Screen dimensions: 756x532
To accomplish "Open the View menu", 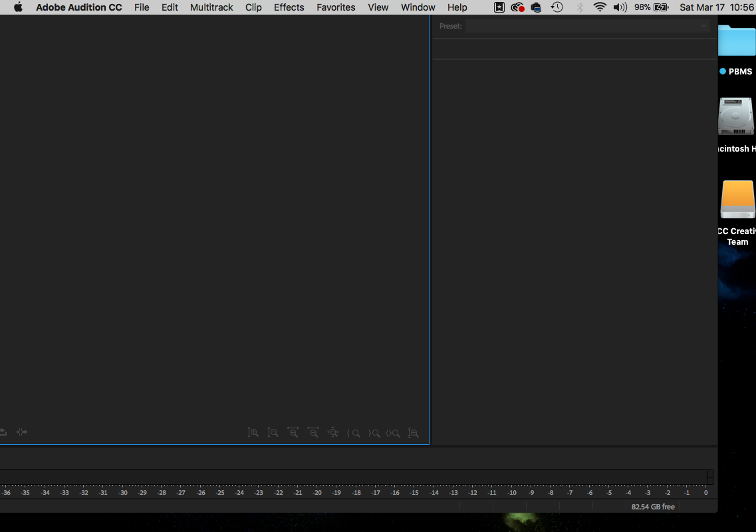I will point(378,7).
